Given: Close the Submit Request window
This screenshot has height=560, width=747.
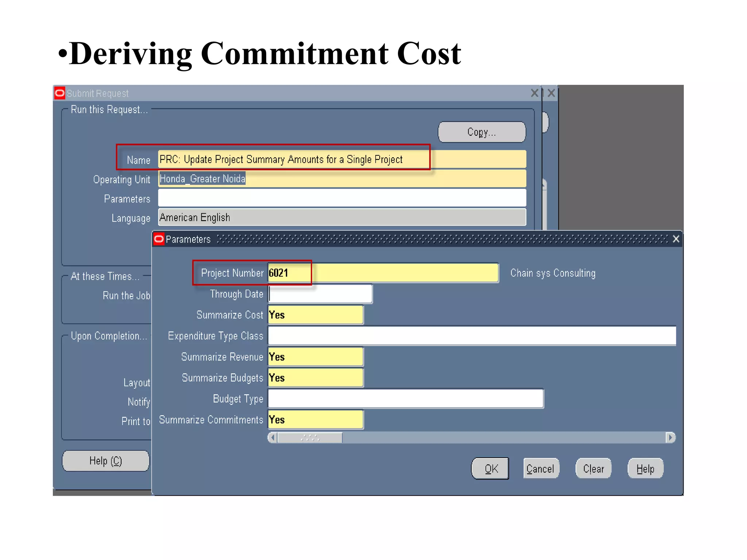Looking at the screenshot, I should [534, 93].
